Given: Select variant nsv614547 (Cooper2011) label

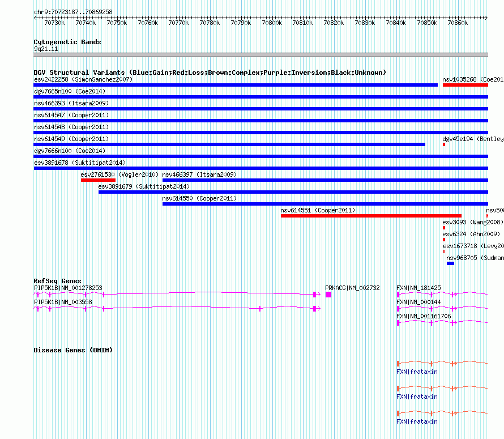Looking at the screenshot, I should coord(71,115).
